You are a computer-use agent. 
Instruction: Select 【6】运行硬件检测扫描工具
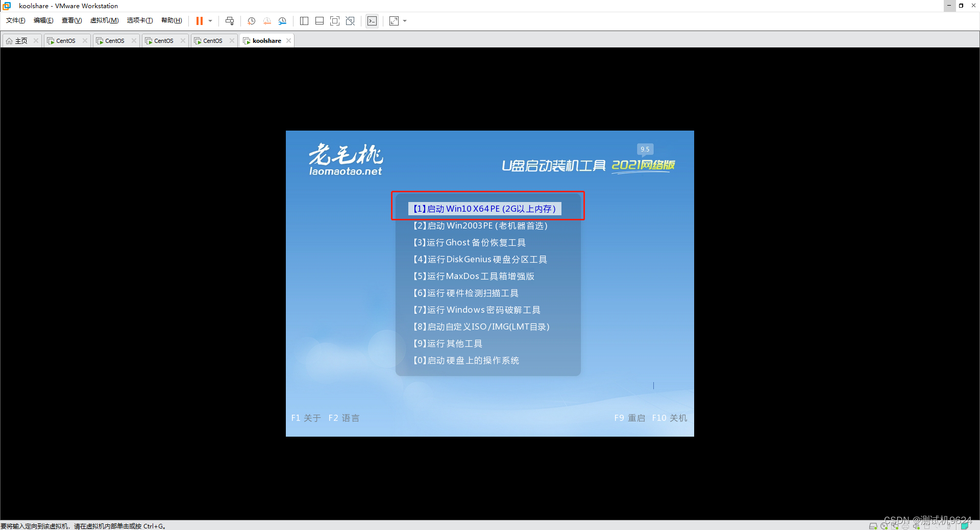click(x=465, y=293)
